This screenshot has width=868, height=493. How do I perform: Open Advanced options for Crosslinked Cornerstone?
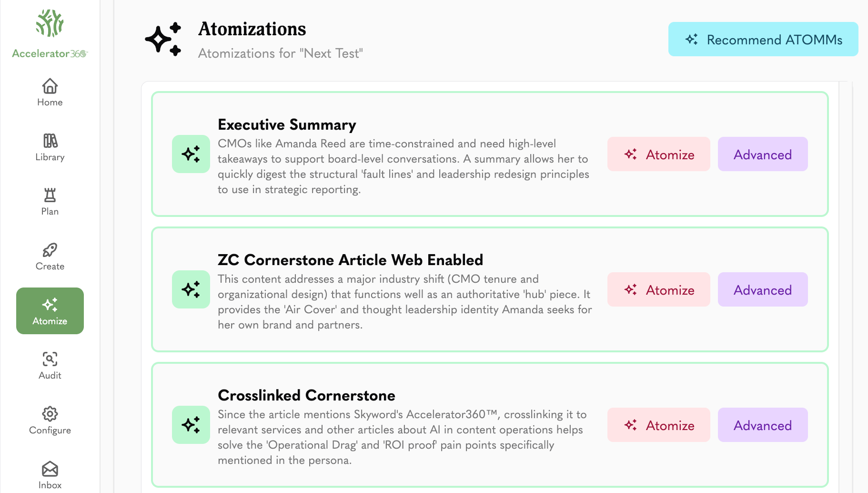tap(763, 425)
